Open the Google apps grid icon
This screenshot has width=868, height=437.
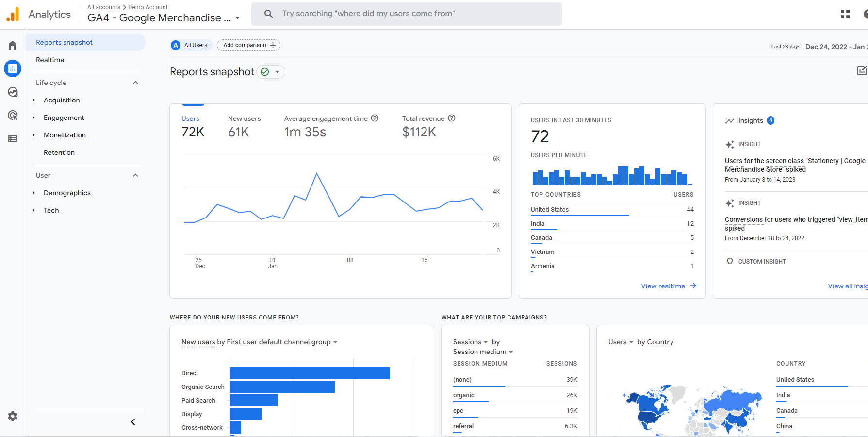(x=845, y=14)
